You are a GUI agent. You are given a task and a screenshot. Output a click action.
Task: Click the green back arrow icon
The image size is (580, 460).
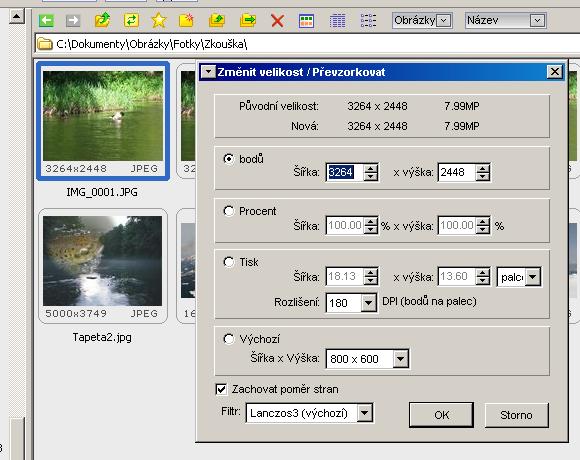[47, 20]
